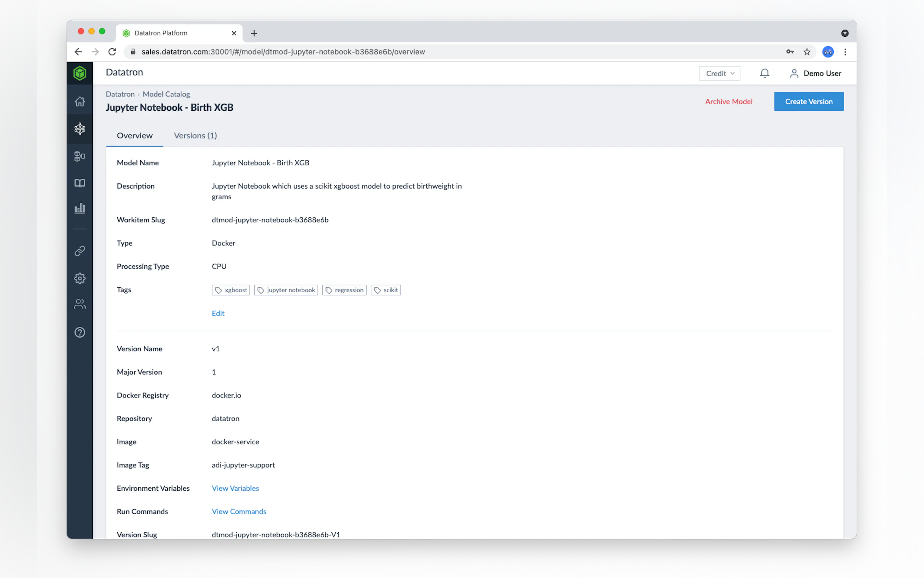Select the Overview tab
924x578 pixels.
click(135, 136)
